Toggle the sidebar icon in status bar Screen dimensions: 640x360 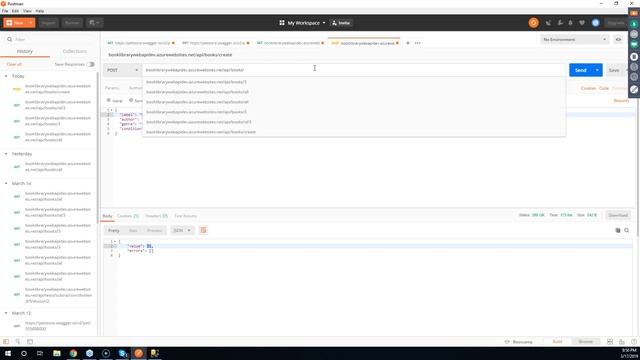point(6,342)
